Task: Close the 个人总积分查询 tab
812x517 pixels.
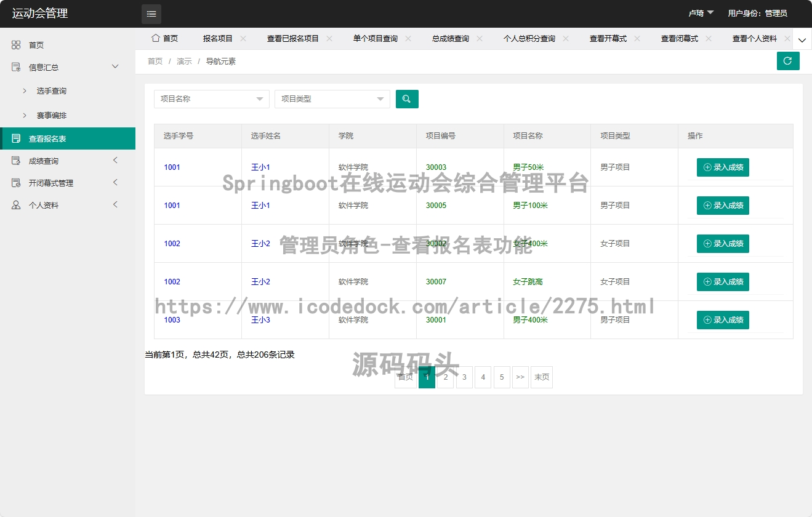Action: [566, 38]
